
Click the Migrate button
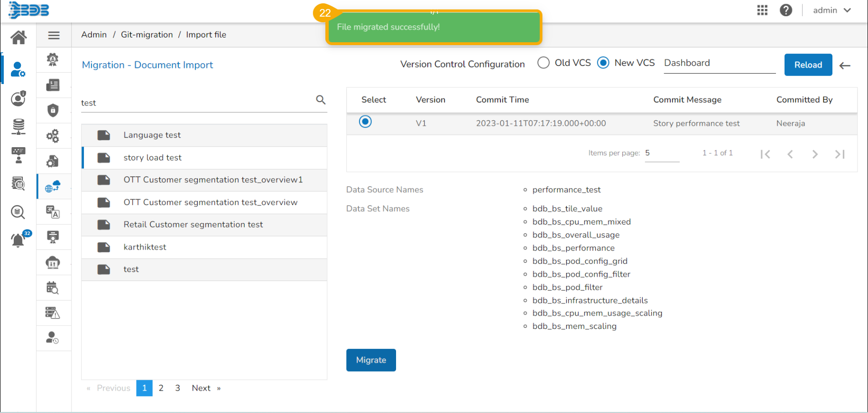click(371, 360)
